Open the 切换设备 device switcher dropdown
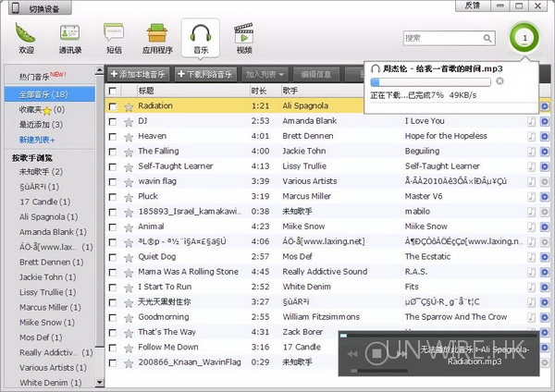The height and width of the screenshot is (392, 555). (40, 6)
